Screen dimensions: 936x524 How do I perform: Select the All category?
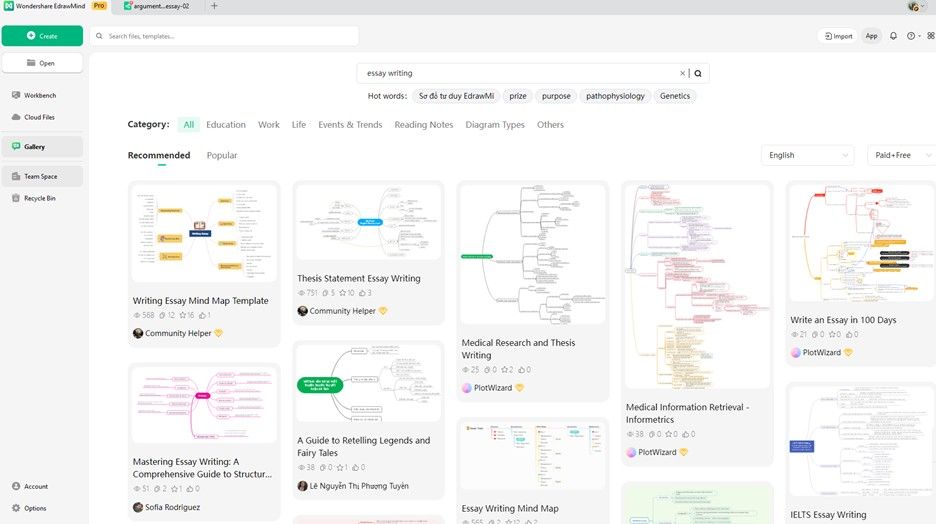(189, 125)
